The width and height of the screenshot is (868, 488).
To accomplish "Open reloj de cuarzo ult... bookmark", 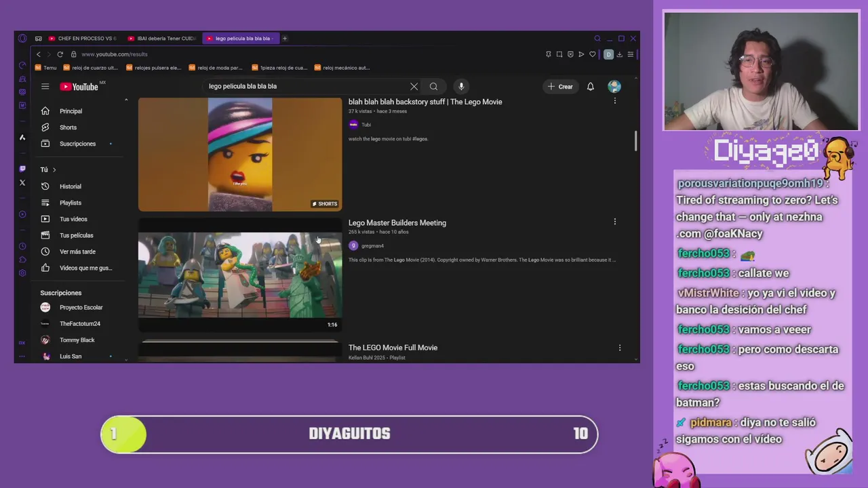I will click(91, 68).
